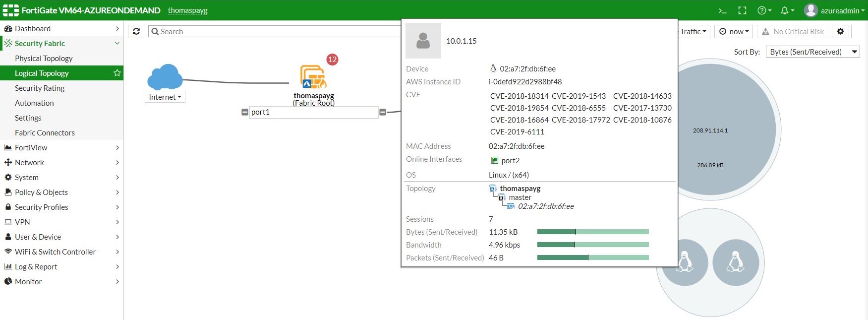Open CVE-2019-6111 link
The width and height of the screenshot is (868, 320).
coord(517,131)
